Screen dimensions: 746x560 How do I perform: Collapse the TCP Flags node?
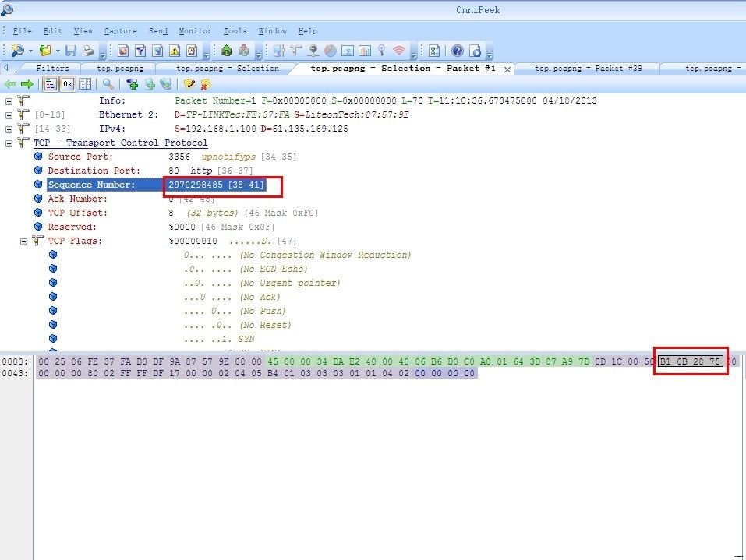[24, 241]
